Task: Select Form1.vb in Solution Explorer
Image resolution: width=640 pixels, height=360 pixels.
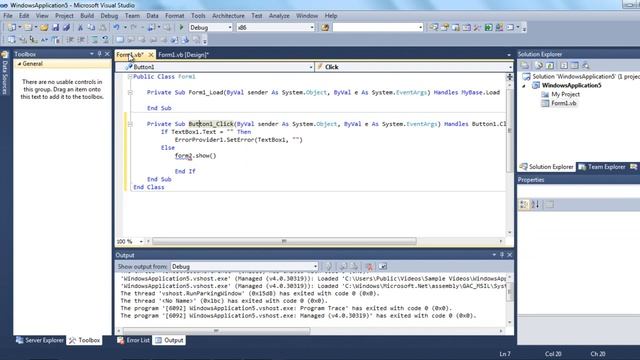Action: (563, 103)
